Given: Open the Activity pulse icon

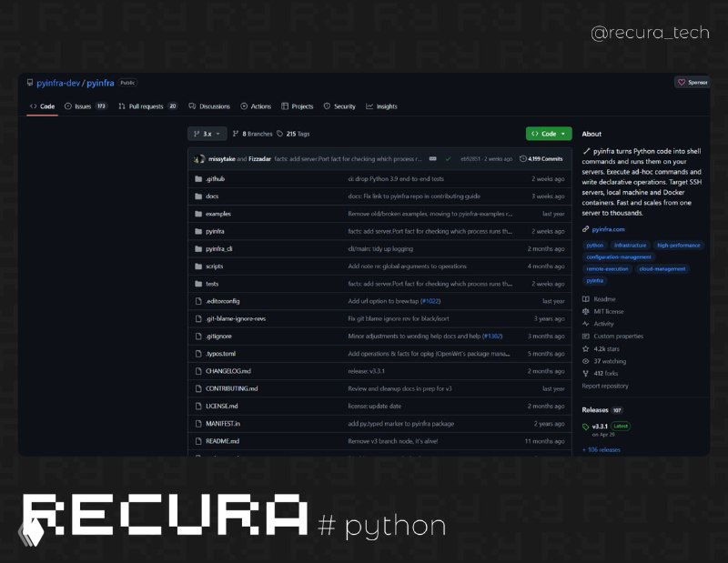Looking at the screenshot, I should pos(585,324).
